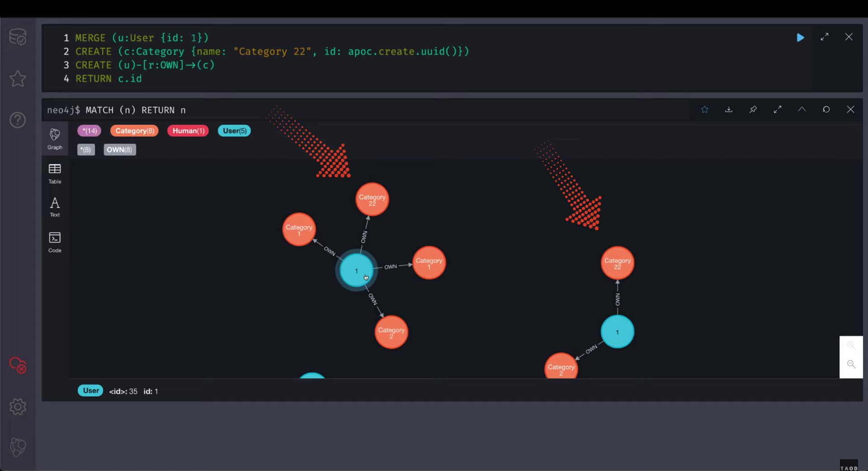Click the 'id: 1' property text
This screenshot has width=868, height=471.
tap(151, 391)
